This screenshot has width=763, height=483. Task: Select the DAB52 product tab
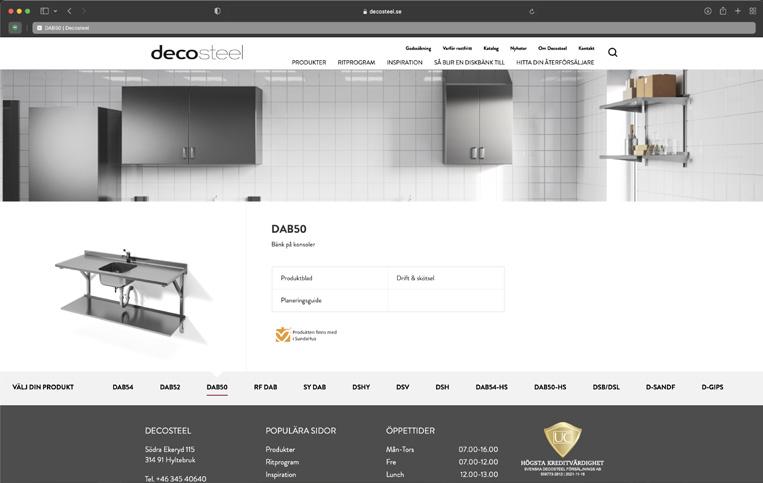pos(170,387)
